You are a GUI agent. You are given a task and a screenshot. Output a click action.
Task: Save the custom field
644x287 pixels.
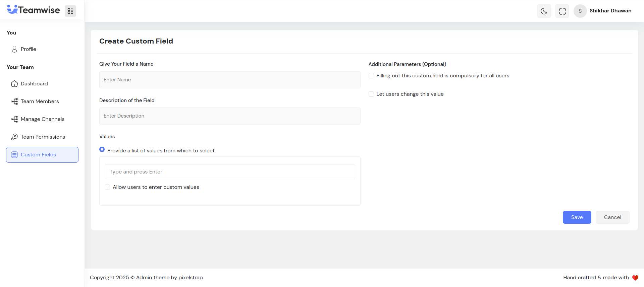point(577,217)
